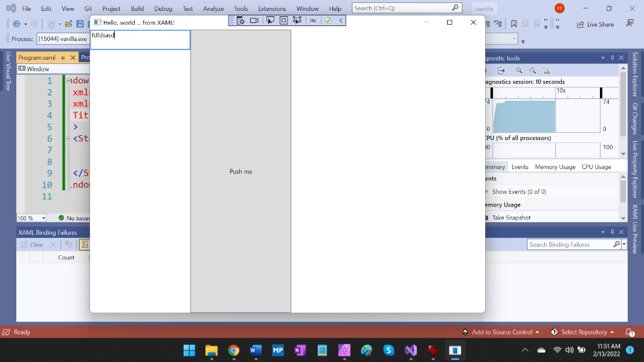Toggle Track Focused Element icon
The image size is (644, 362).
click(x=297, y=21)
